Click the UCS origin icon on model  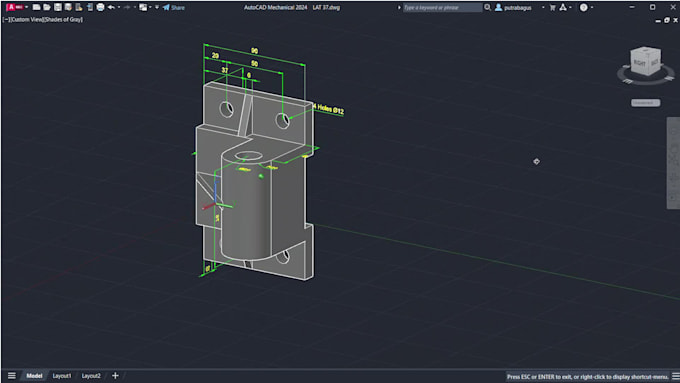pos(216,203)
